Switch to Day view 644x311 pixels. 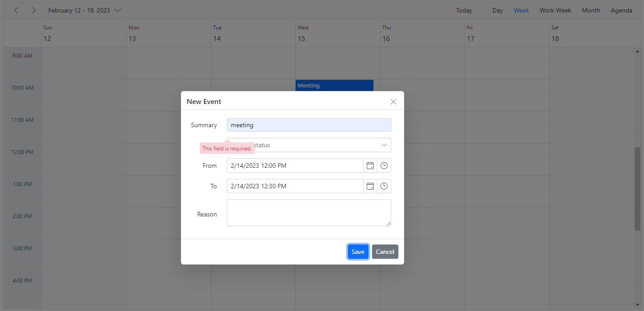(498, 10)
